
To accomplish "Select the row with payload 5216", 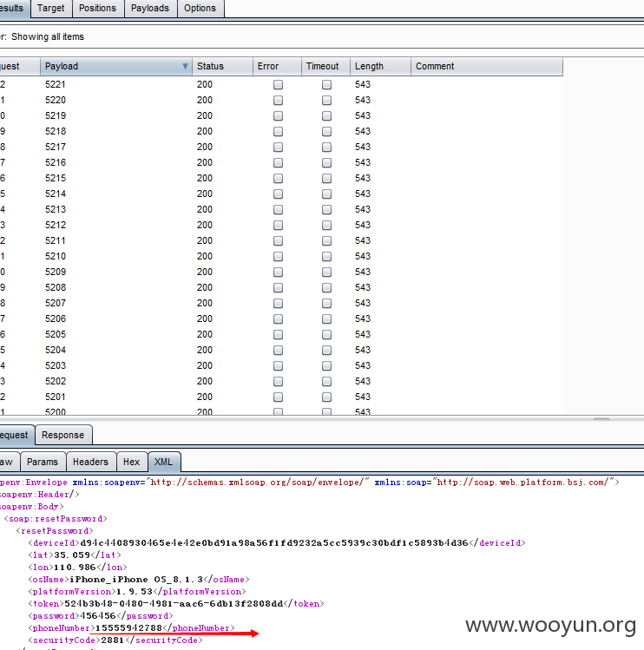I will tap(281, 162).
